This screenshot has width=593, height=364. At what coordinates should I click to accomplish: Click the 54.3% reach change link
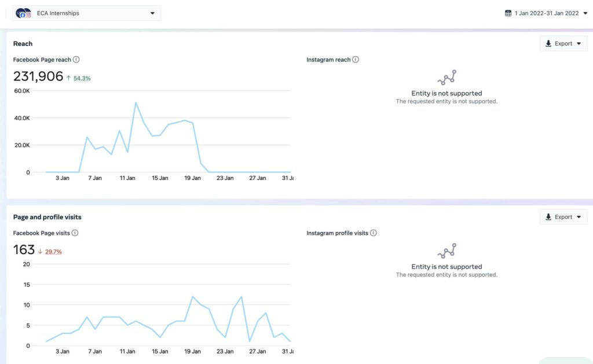click(82, 78)
